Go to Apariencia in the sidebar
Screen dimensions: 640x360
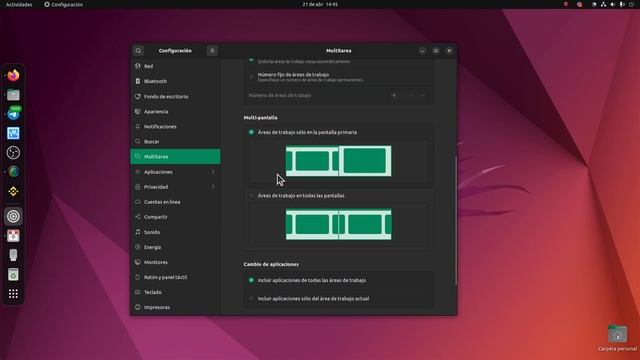pyautogui.click(x=176, y=111)
